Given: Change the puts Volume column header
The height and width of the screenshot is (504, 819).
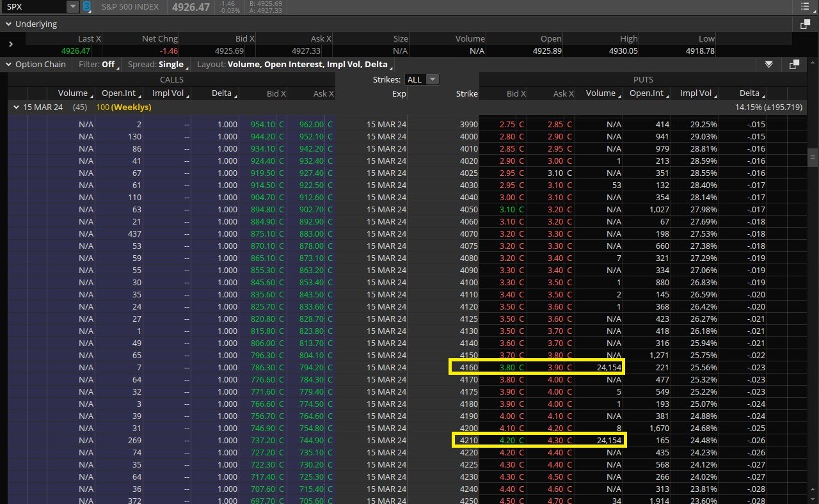Looking at the screenshot, I should click(603, 93).
